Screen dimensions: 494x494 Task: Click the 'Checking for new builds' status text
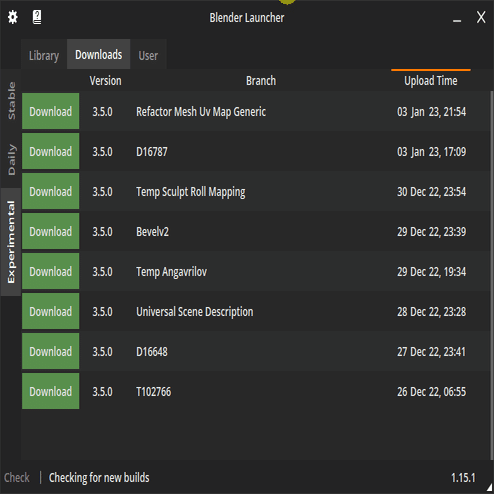(99, 477)
